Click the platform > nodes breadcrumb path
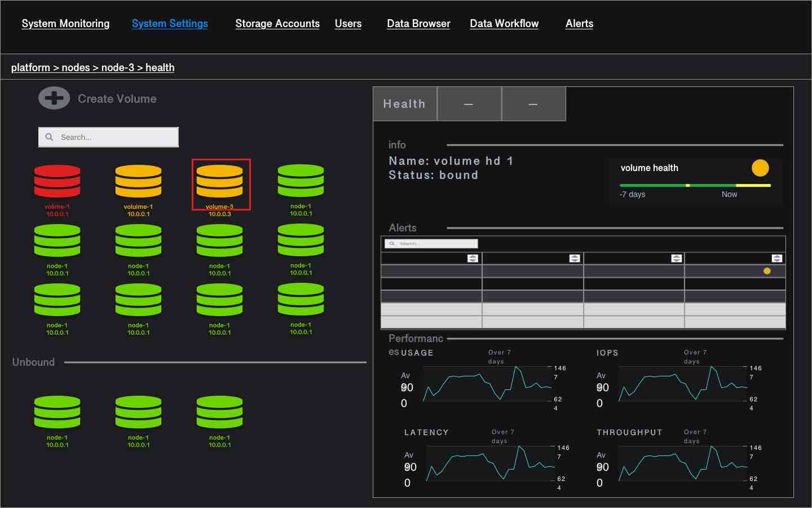 coord(93,68)
